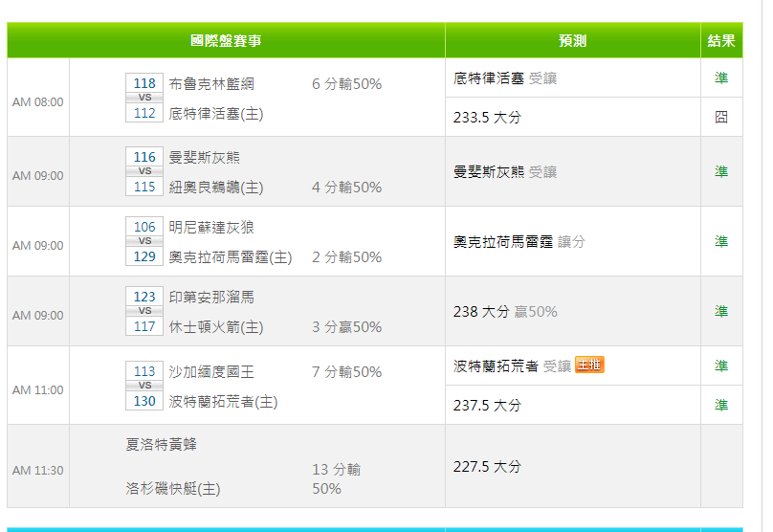Click the green 準 result for 奧克拉荷馬雷霆

pos(721,241)
